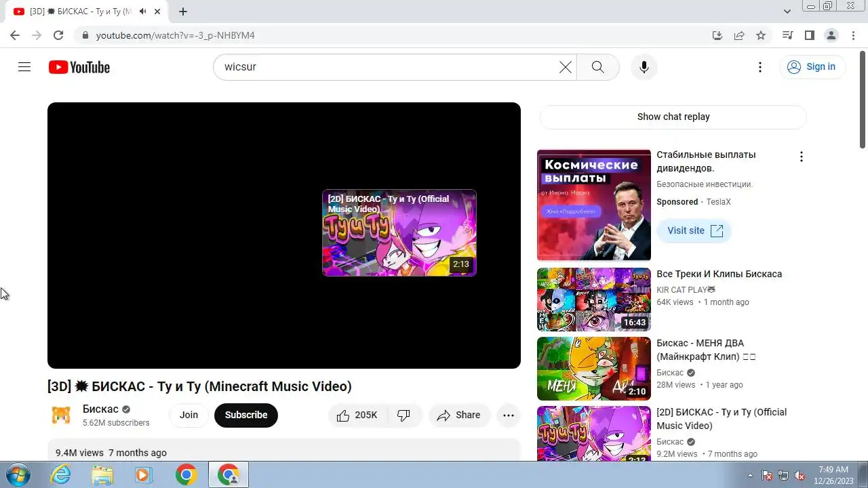The height and width of the screenshot is (488, 868).
Task: Click the install/download icon in address bar
Action: [717, 35]
